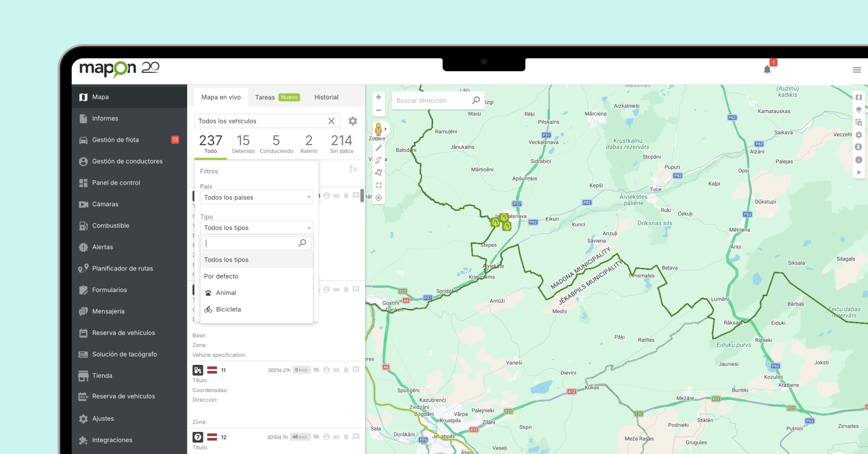Click the bell icon in vehicle 11 row
The height and width of the screenshot is (454, 868).
coord(346,370)
